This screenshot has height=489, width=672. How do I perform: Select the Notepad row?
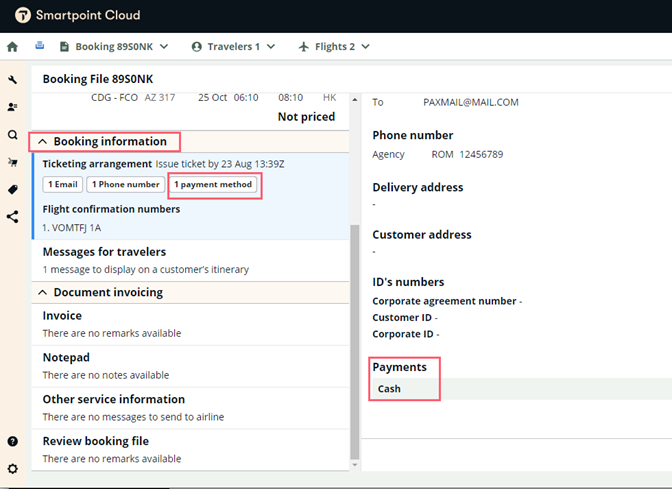(x=190, y=366)
